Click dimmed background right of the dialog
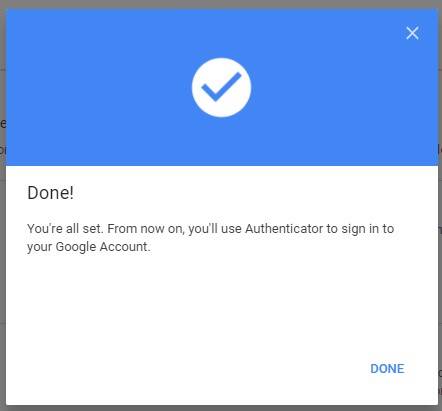The image size is (442, 411). (x=440, y=205)
